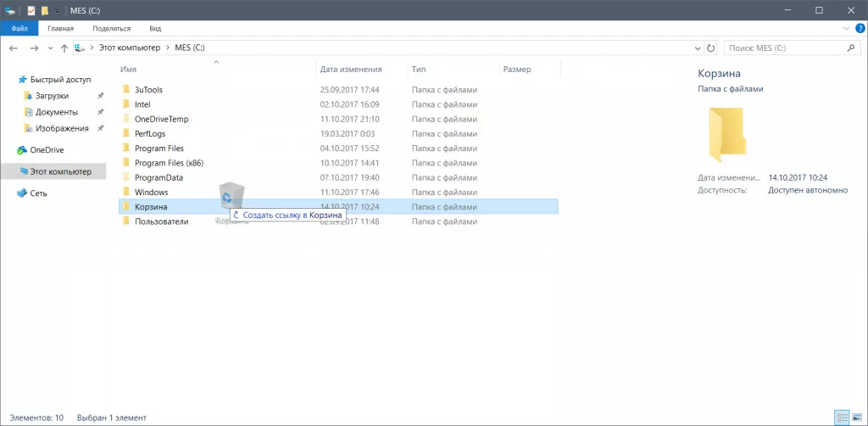This screenshot has width=868, height=426.
Task: Open address bar history dropdown
Action: [698, 48]
